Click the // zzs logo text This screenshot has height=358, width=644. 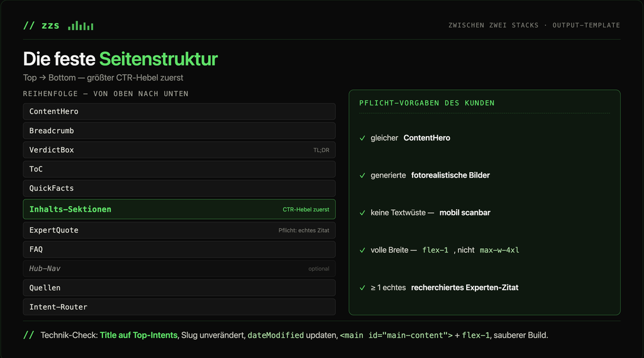pos(41,25)
